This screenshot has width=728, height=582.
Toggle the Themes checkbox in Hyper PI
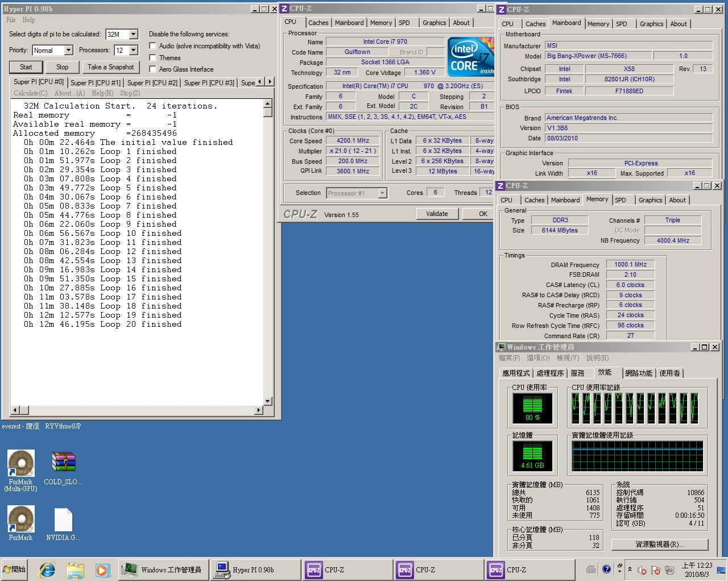click(152, 57)
